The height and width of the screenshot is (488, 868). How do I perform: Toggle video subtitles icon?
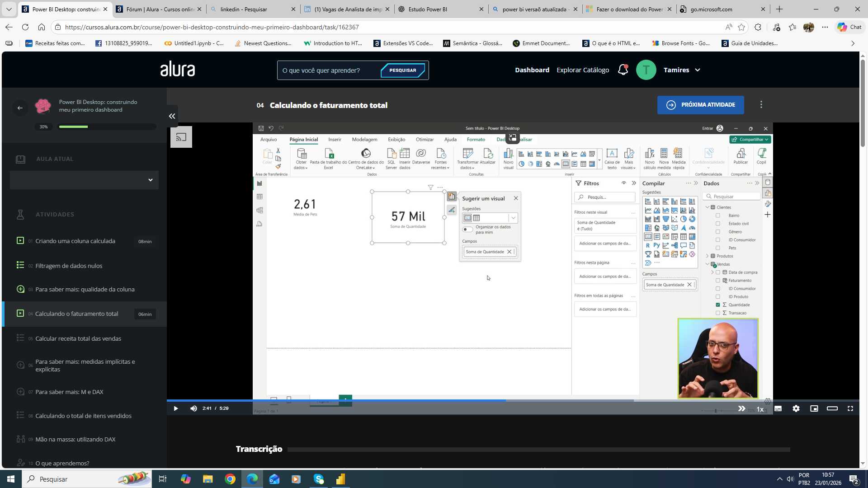[x=778, y=408]
